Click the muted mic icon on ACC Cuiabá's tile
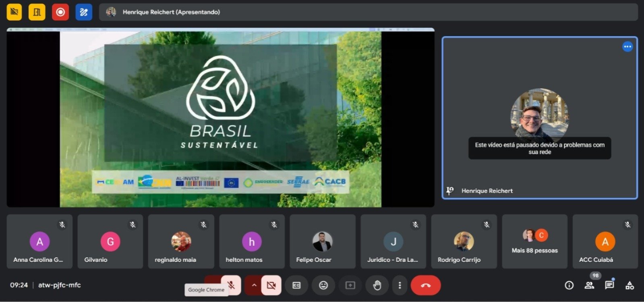 627,225
